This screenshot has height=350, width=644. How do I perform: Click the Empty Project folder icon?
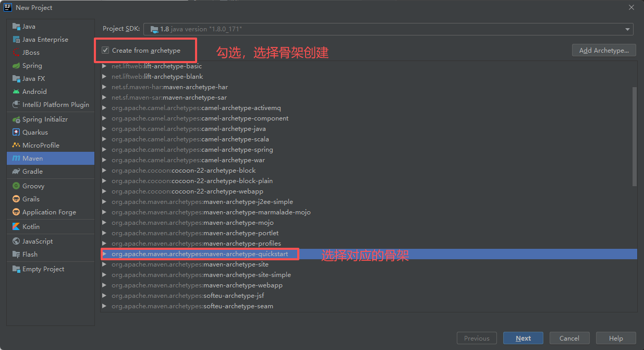[16, 269]
